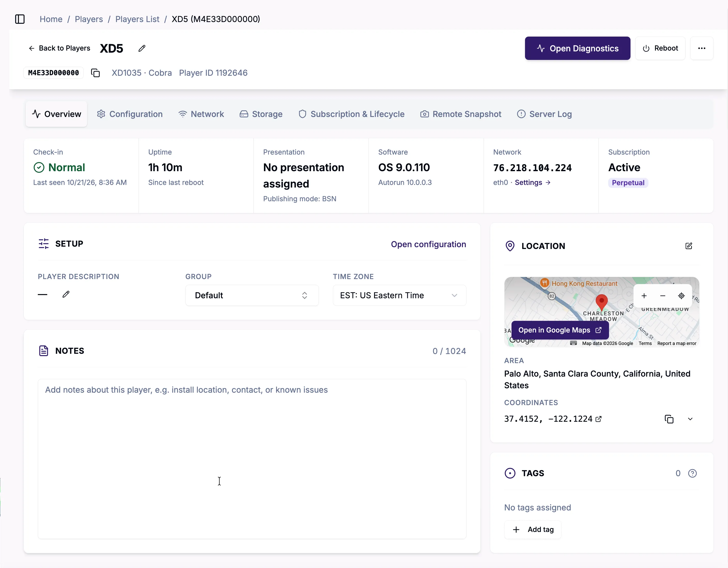Click the Open Diagnostics button
The width and height of the screenshot is (728, 568).
tap(577, 48)
